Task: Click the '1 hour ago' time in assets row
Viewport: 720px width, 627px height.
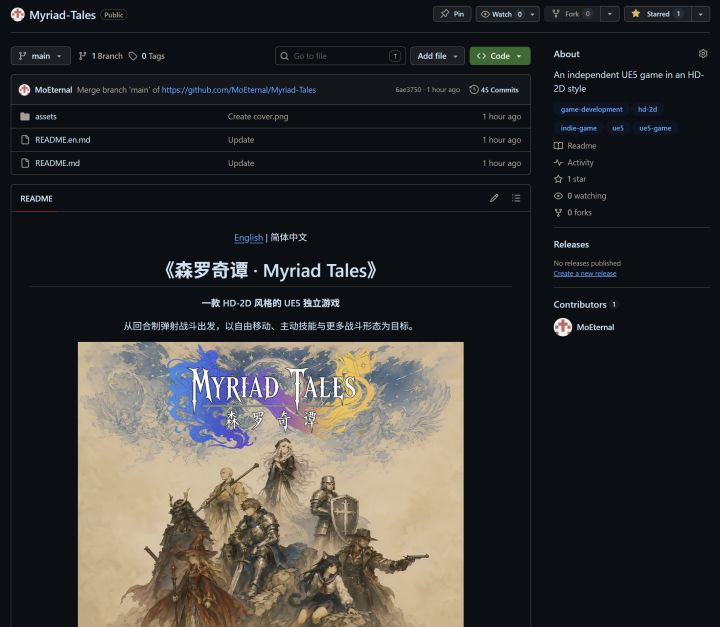Action: pos(501,117)
